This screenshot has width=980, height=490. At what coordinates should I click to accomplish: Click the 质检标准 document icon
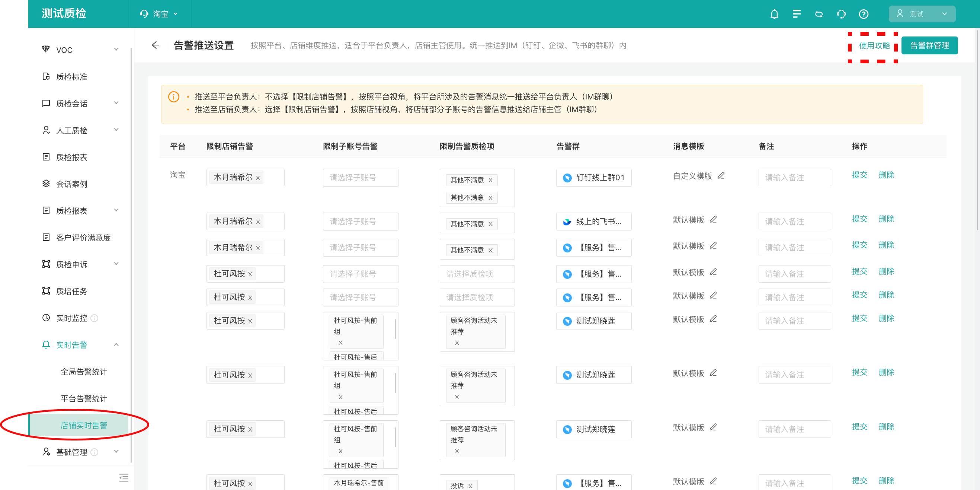coord(46,76)
